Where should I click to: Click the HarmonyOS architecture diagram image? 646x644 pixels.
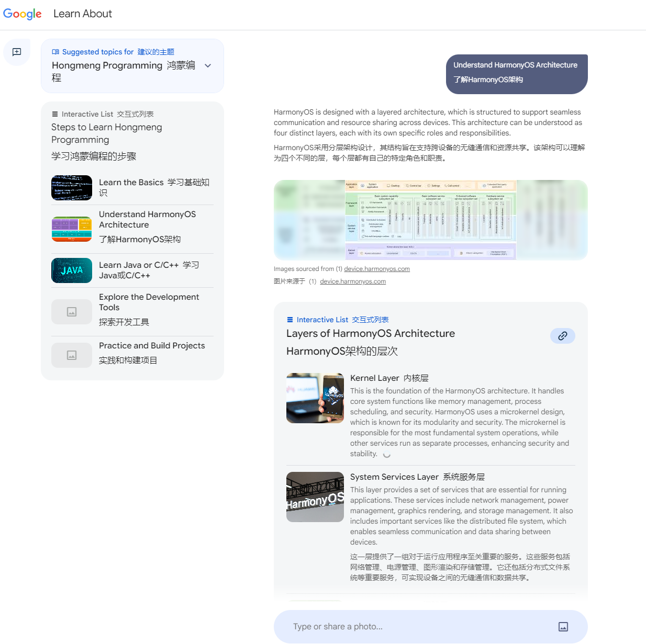pos(430,220)
